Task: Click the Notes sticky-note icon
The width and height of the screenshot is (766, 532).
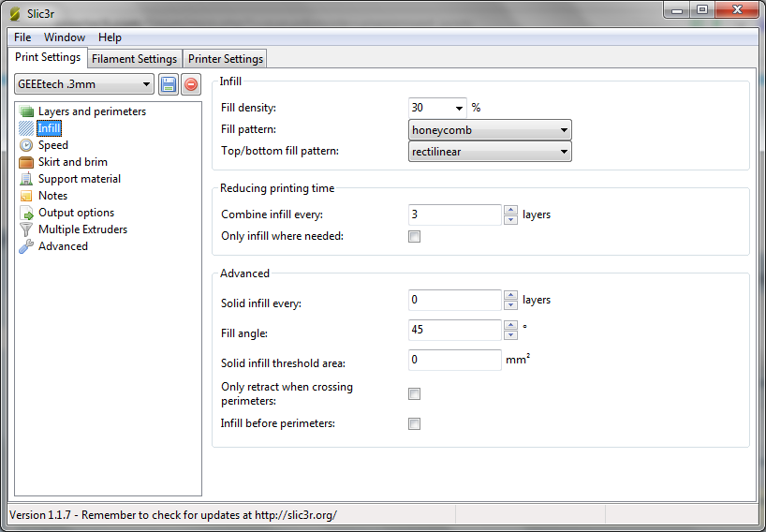Action: click(26, 196)
